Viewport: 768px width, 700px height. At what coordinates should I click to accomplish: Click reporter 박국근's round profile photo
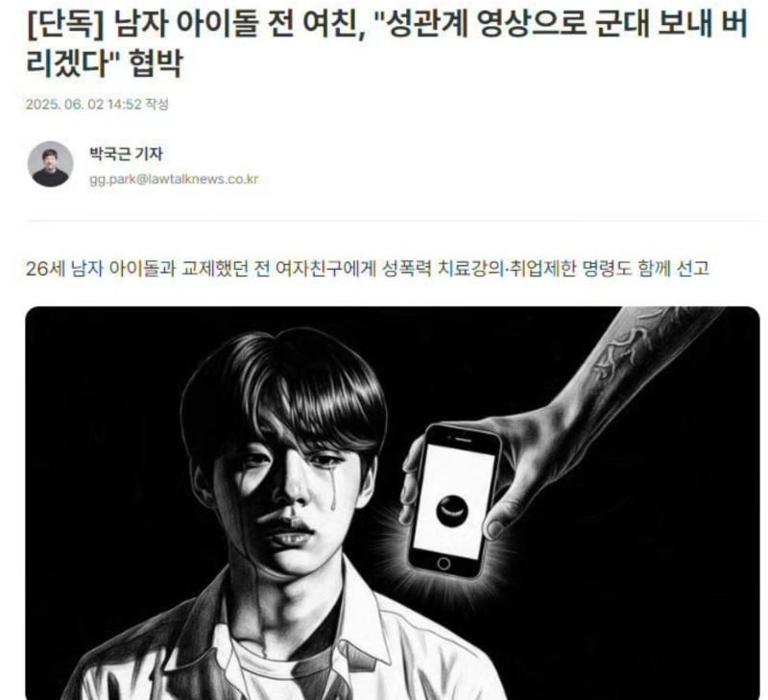coord(51,164)
